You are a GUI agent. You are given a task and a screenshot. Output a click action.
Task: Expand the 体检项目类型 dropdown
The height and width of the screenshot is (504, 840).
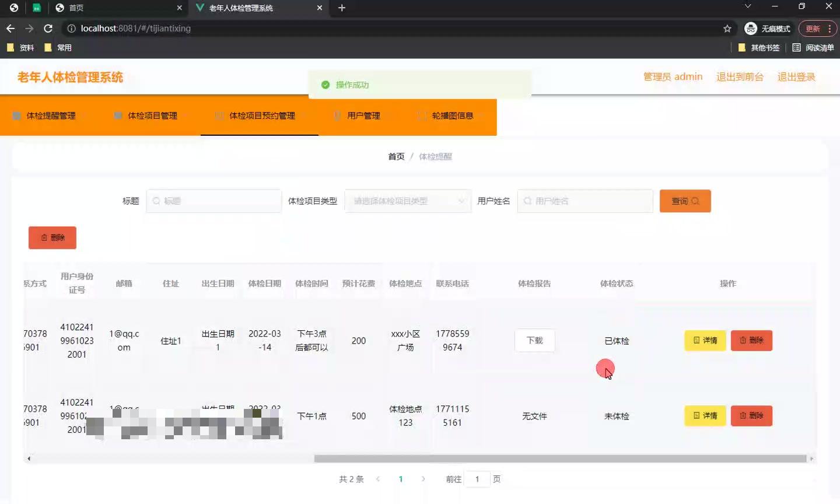point(408,201)
